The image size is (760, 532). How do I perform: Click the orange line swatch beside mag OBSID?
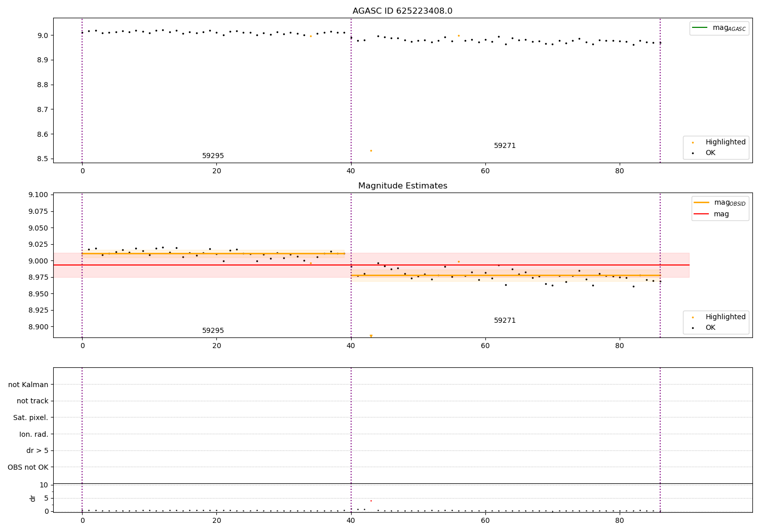pos(701,203)
